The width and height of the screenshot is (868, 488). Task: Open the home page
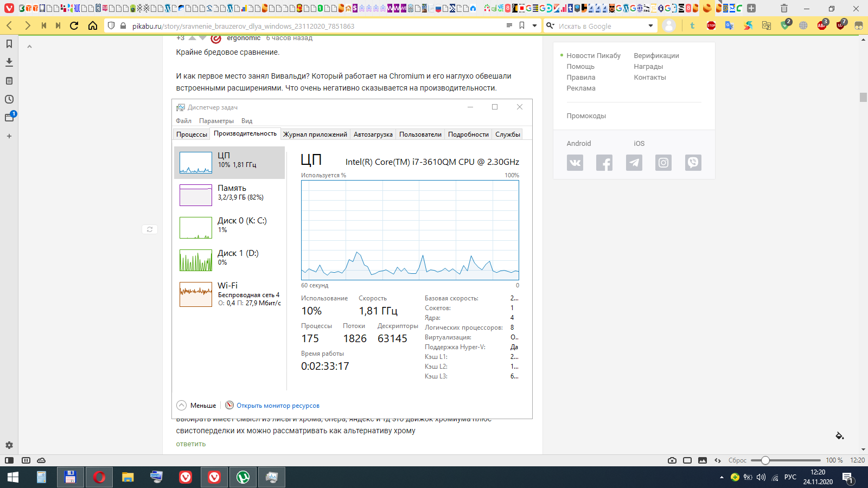coord(93,25)
